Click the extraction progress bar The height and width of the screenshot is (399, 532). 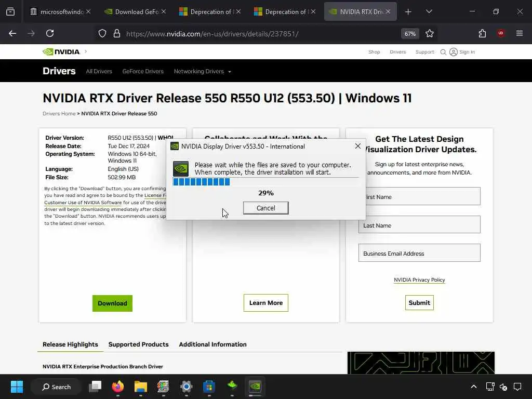[265, 182]
